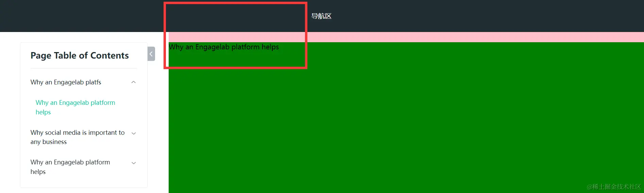Expand the "Why social media is important" chevron
Viewport: 644px width, 193px height.
pos(134,133)
